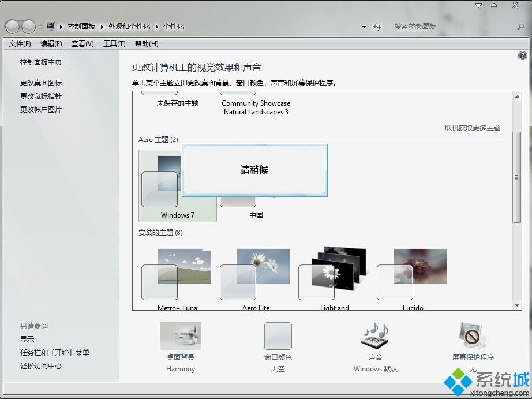Open the 工具(T) menu
The image size is (532, 399).
[114, 44]
